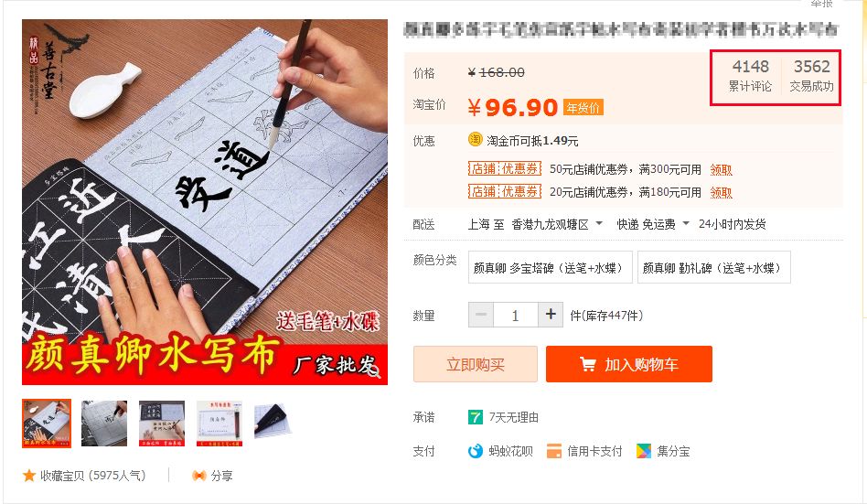The width and height of the screenshot is (867, 504).
Task: Open the 快递 免运费 shipping dropdown
Action: (x=653, y=224)
